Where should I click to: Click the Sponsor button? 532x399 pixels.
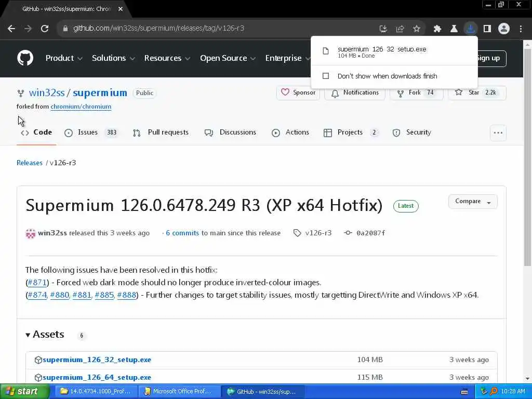(x=298, y=92)
